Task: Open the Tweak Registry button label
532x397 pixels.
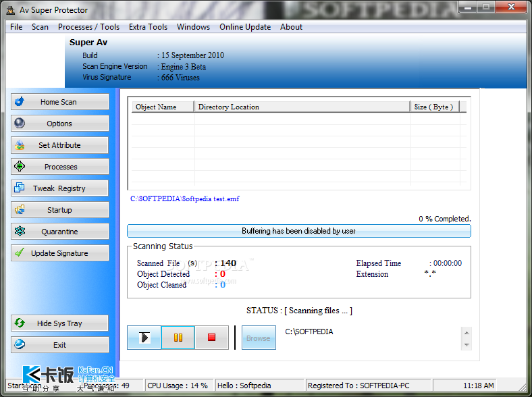Action: (59, 188)
